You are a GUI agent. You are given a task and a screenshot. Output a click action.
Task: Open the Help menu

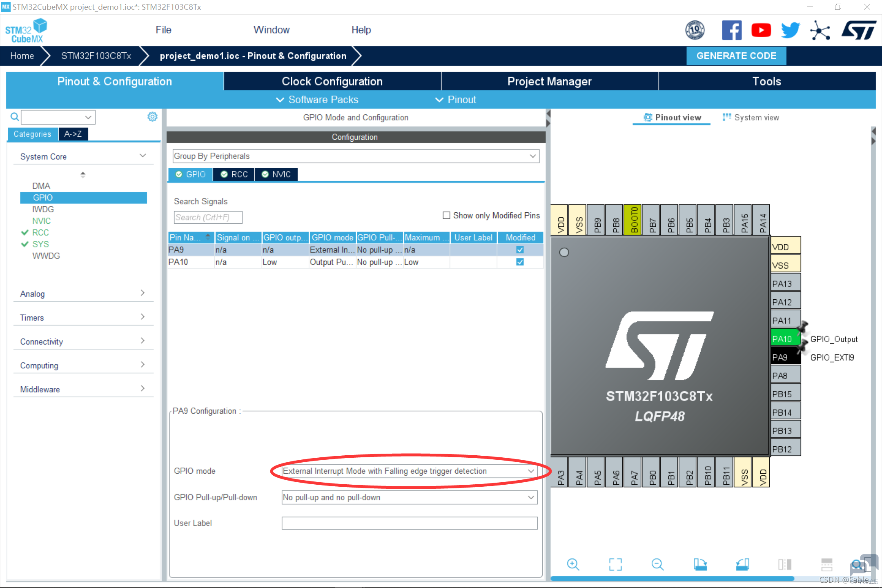click(361, 30)
